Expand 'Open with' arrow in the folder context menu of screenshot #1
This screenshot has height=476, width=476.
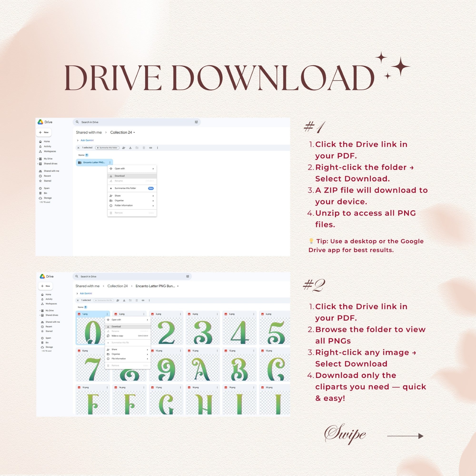153,169
